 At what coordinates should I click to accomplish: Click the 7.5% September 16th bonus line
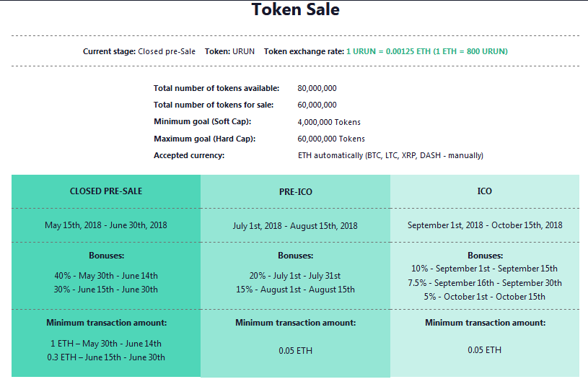coord(485,283)
